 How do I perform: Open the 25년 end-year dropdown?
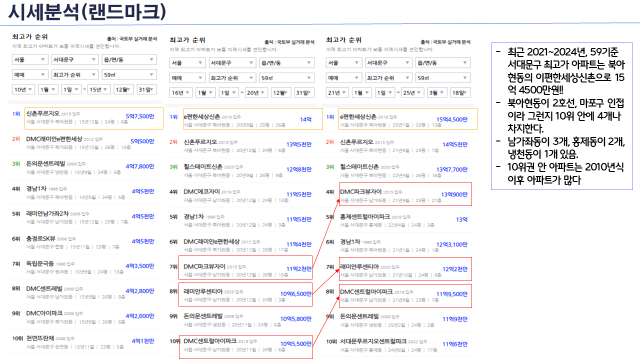click(412, 93)
